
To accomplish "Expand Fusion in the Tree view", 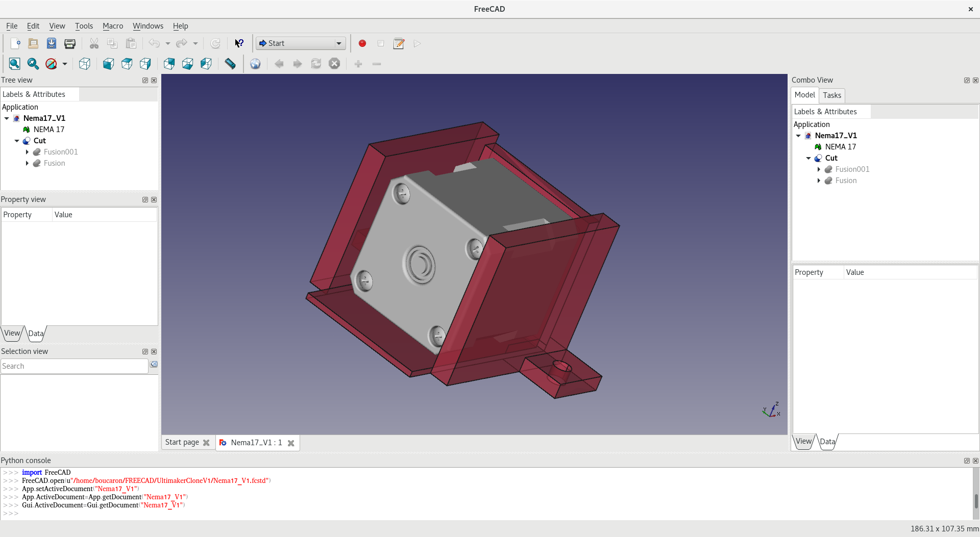I will pos(27,163).
